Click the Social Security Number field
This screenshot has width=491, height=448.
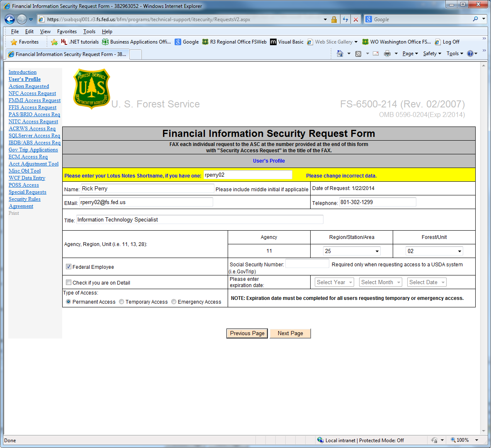click(x=307, y=264)
